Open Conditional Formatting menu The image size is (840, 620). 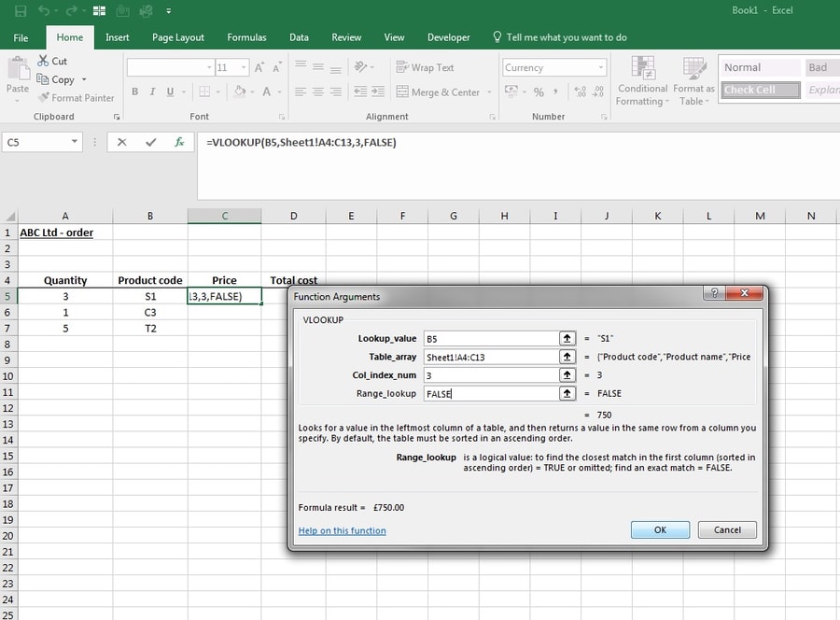[x=642, y=81]
